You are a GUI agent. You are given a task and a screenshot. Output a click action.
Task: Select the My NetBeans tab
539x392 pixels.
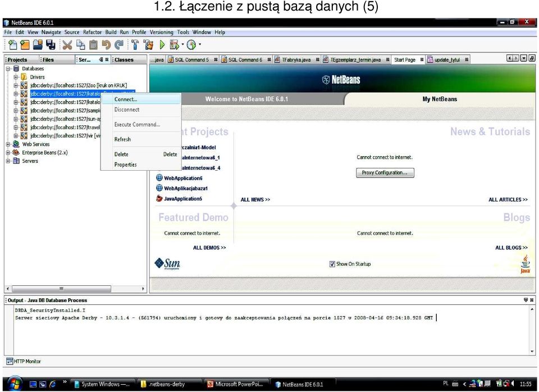point(440,99)
